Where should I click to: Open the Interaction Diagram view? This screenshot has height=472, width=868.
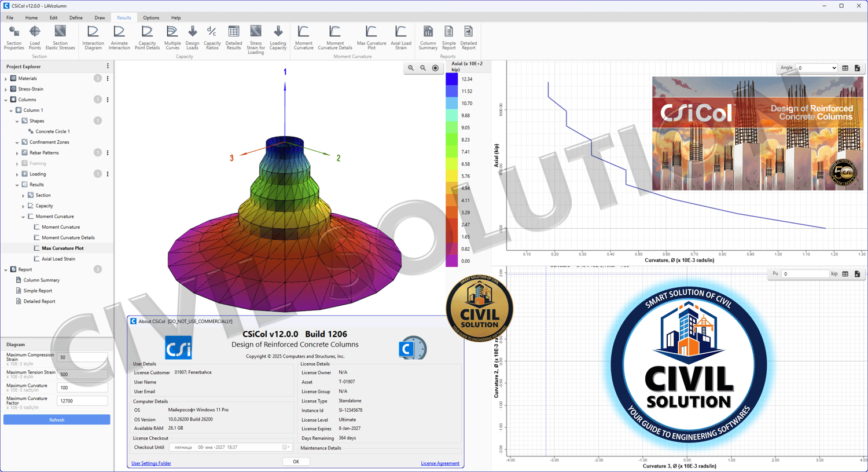point(93,38)
